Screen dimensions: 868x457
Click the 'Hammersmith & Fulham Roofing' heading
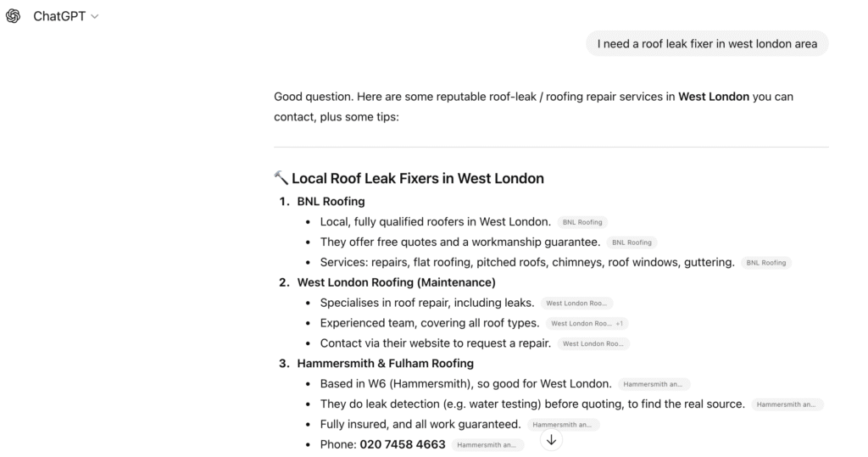point(385,364)
